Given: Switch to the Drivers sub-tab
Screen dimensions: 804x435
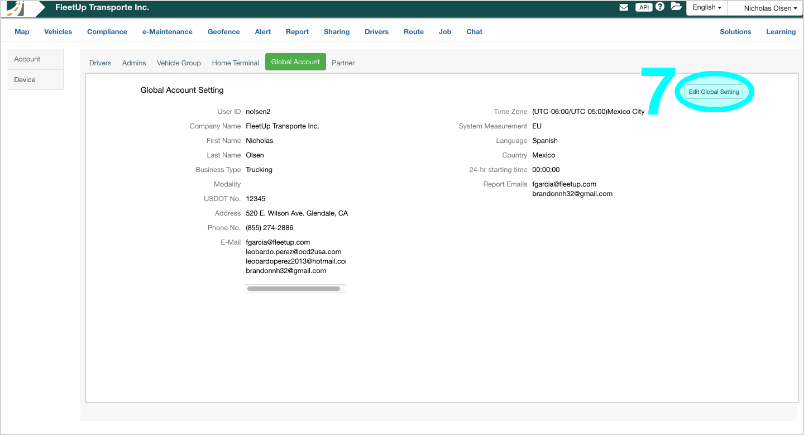Looking at the screenshot, I should [100, 63].
